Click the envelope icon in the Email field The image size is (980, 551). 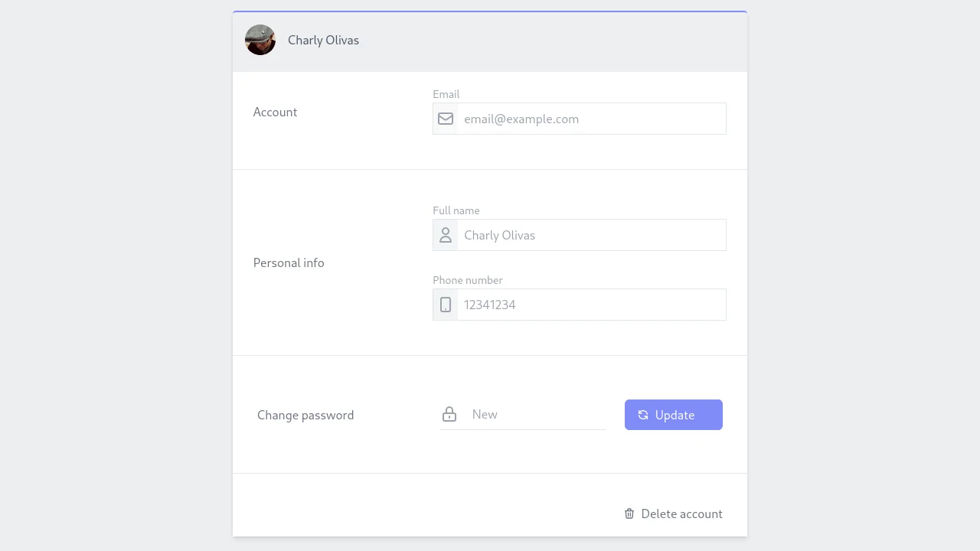click(x=446, y=119)
